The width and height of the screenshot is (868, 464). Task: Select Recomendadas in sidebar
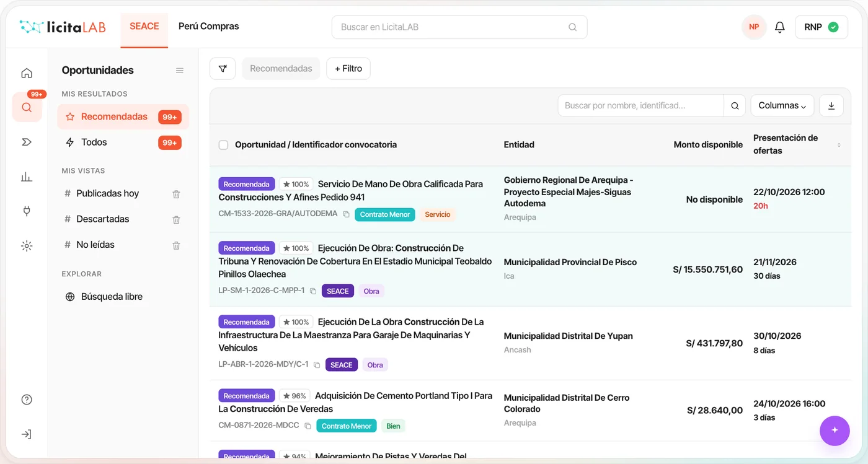pyautogui.click(x=123, y=117)
